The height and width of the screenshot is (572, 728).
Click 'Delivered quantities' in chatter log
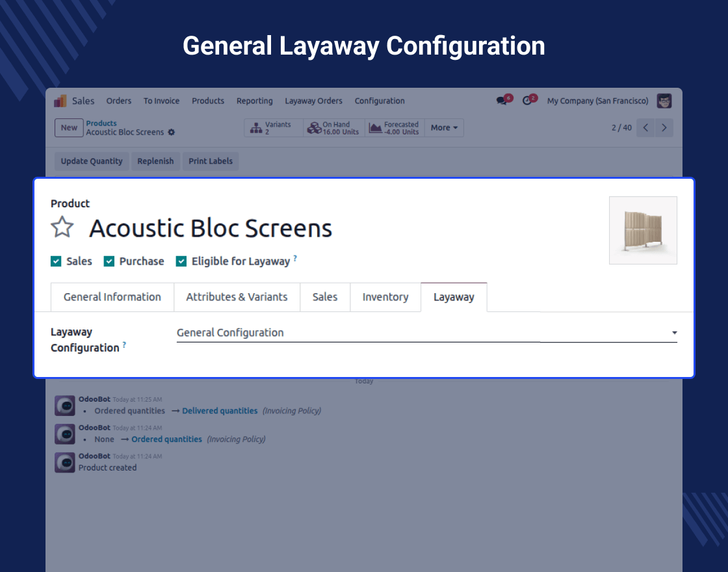coord(220,411)
